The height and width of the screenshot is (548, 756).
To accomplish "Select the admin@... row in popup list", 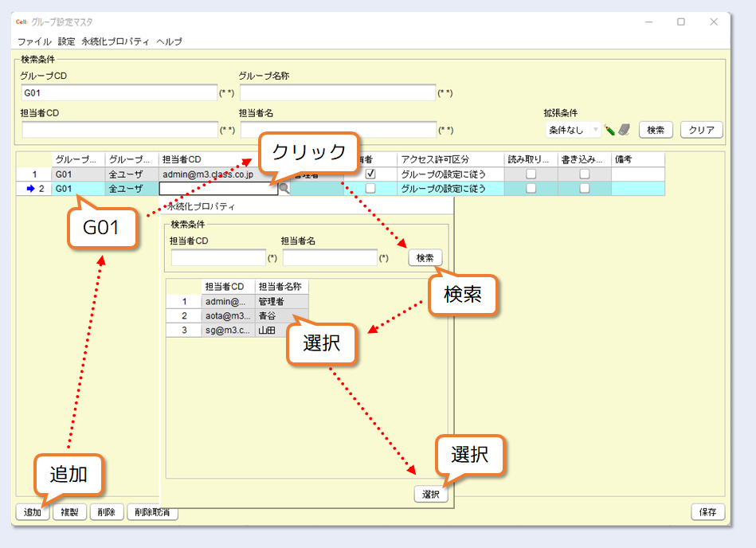I will coord(237,302).
